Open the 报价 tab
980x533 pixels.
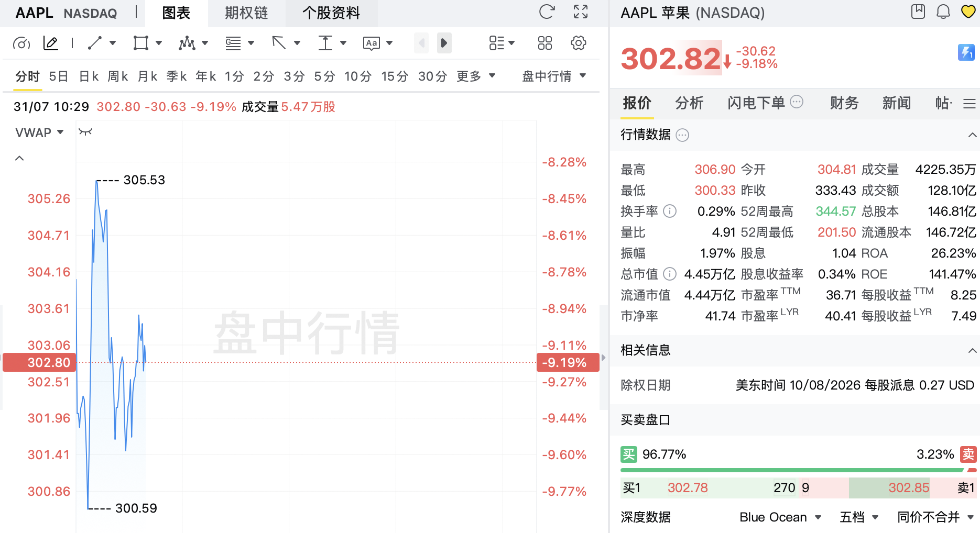point(637,103)
